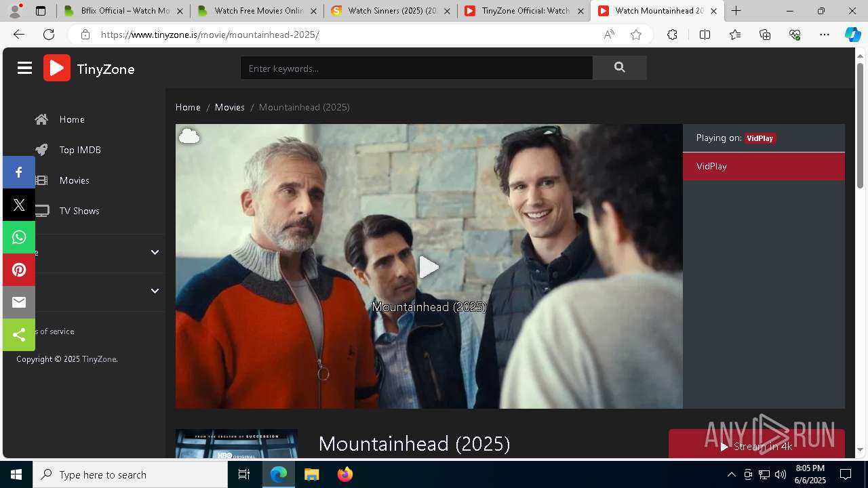The height and width of the screenshot is (488, 868).
Task: Open the Edge profile icon
Action: tap(15, 11)
